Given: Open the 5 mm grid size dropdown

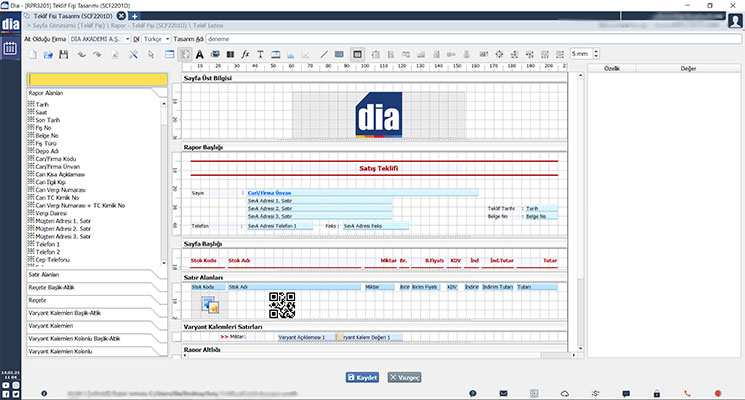Looking at the screenshot, I should coord(584,53).
